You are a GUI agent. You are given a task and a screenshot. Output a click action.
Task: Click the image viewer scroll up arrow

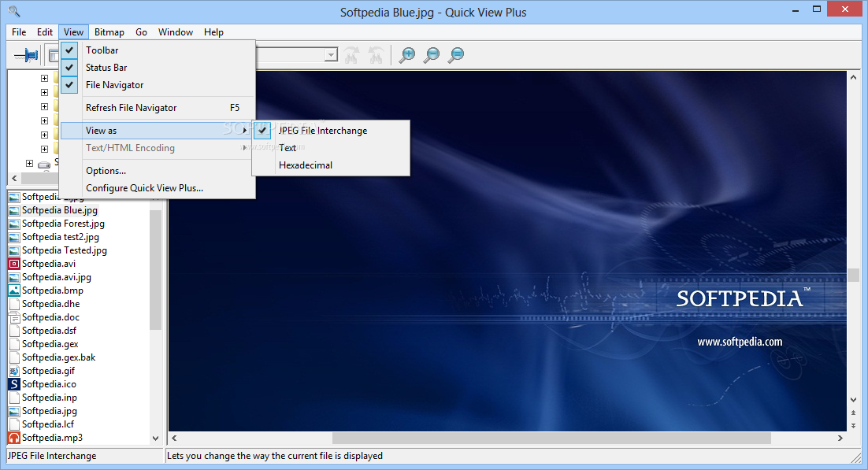[853, 77]
